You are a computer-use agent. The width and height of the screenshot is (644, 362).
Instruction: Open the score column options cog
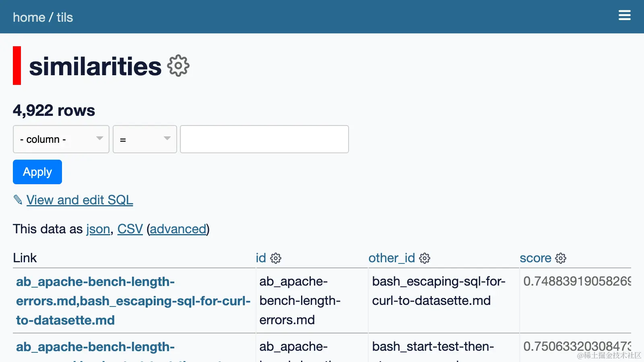[561, 258]
